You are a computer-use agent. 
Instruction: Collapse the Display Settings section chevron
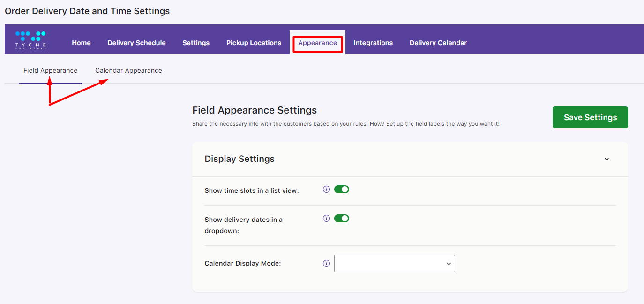607,159
